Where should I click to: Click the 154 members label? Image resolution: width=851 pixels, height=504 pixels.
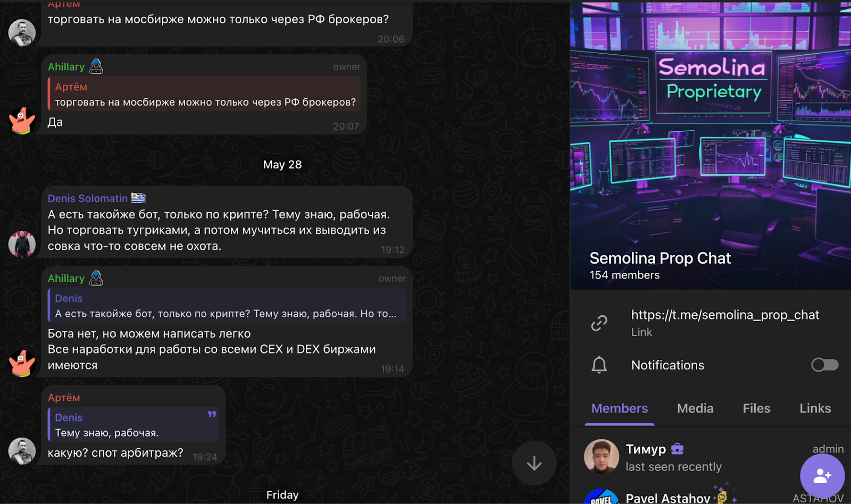624,275
